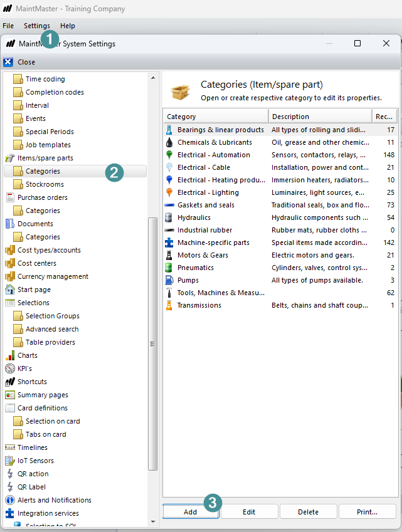Open the Settings menu
The width and height of the screenshot is (402, 532).
click(36, 26)
